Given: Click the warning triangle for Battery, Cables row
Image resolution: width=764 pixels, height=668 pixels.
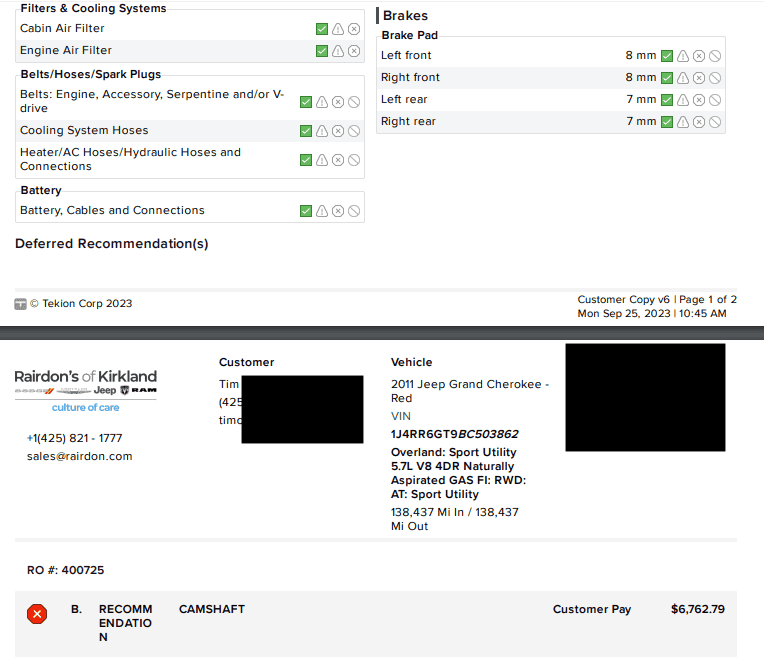Looking at the screenshot, I should click(322, 211).
